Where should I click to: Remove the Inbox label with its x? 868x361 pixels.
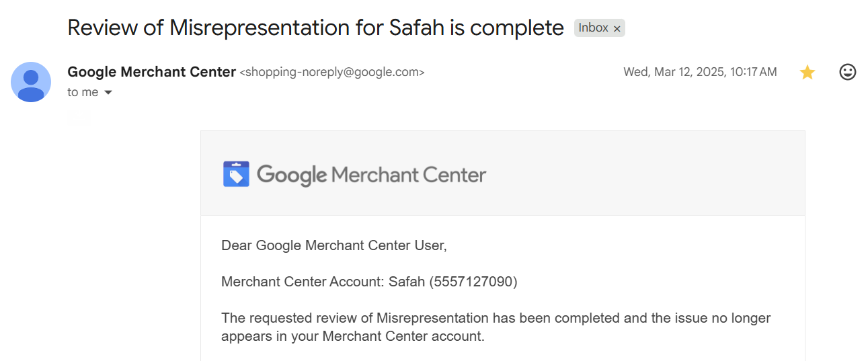(x=617, y=28)
